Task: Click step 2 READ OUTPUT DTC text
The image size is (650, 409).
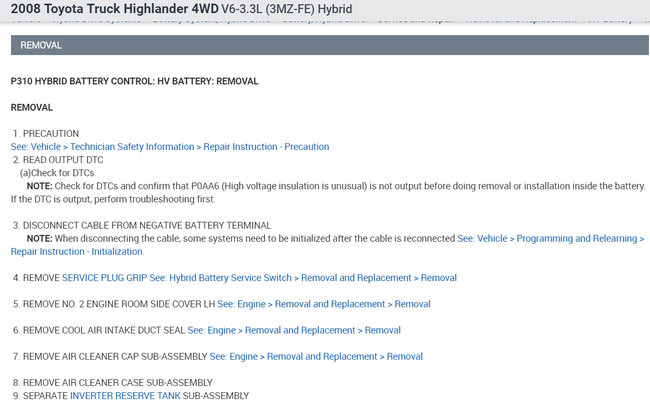Action: [58, 160]
